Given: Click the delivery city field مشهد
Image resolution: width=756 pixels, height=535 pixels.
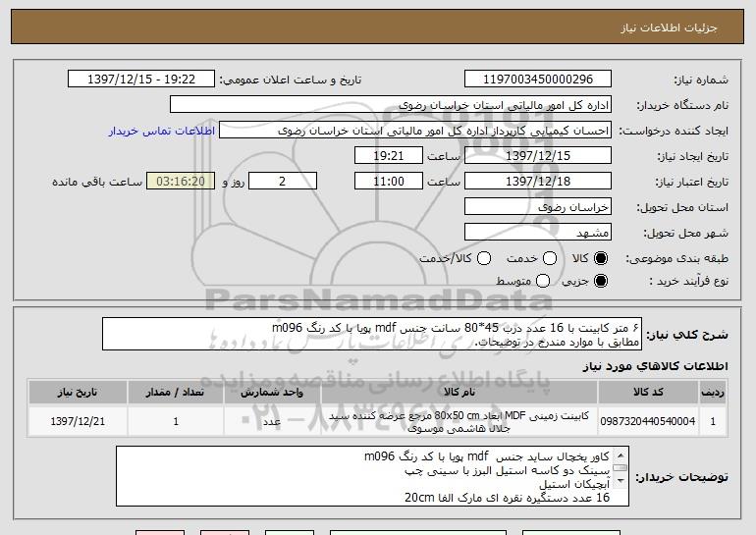Looking at the screenshot, I should 538,233.
